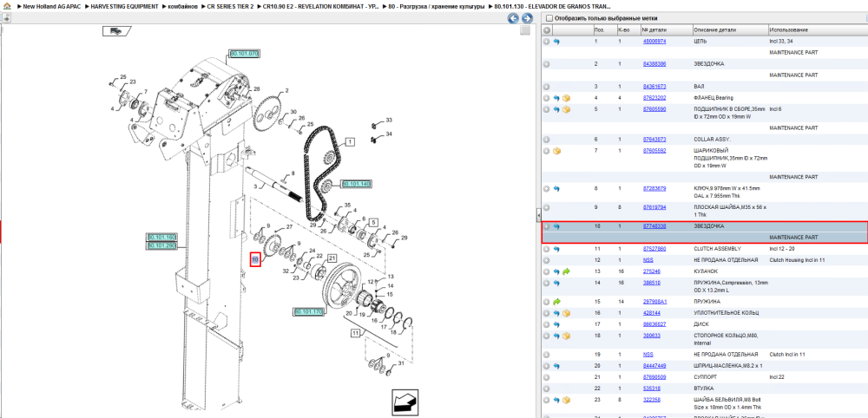Viewport: 868px width, 418px height.
Task: Open New Holland AG APAC breadcrumb
Action: [51, 7]
